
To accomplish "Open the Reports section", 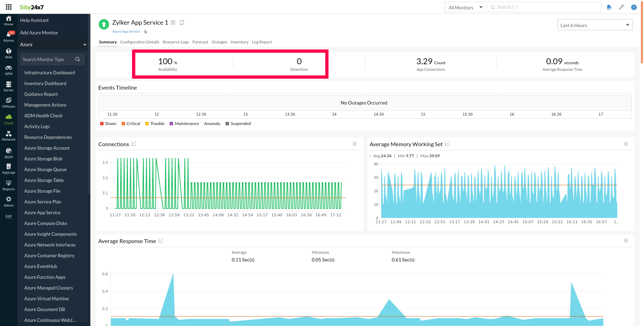I will pyautogui.click(x=8, y=184).
